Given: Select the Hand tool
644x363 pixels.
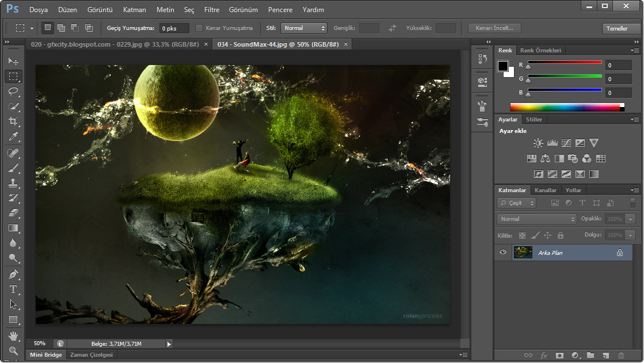Looking at the screenshot, I should (13, 335).
